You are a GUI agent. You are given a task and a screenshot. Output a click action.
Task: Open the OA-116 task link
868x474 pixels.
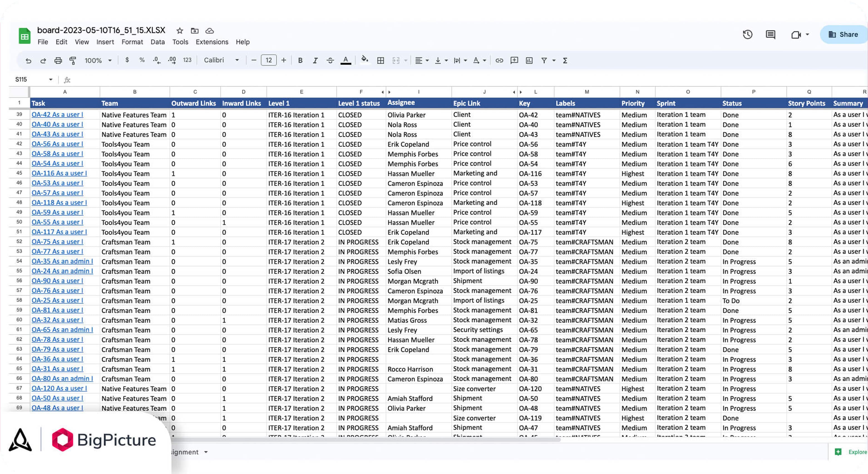59,173
